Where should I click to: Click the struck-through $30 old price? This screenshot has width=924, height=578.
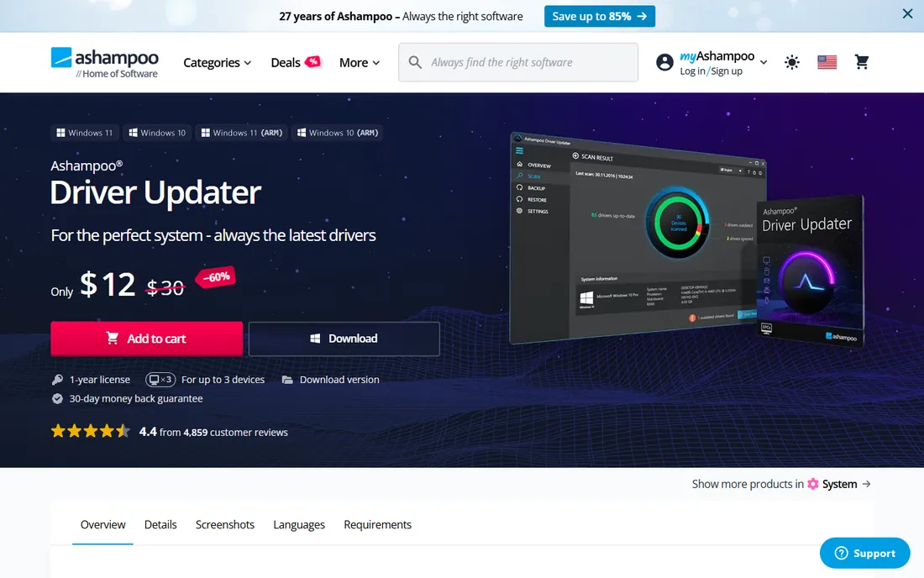[x=165, y=287]
